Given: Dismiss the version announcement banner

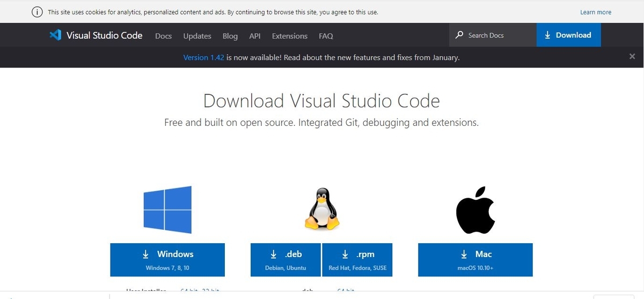Looking at the screenshot, I should click(632, 56).
